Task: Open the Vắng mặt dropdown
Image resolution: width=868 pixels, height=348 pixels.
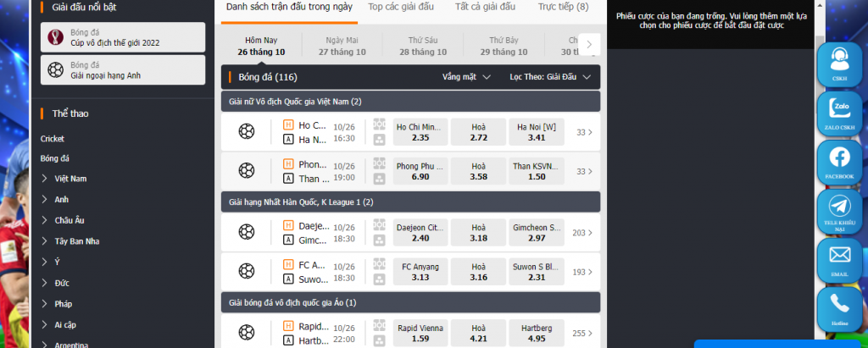Action: (466, 77)
